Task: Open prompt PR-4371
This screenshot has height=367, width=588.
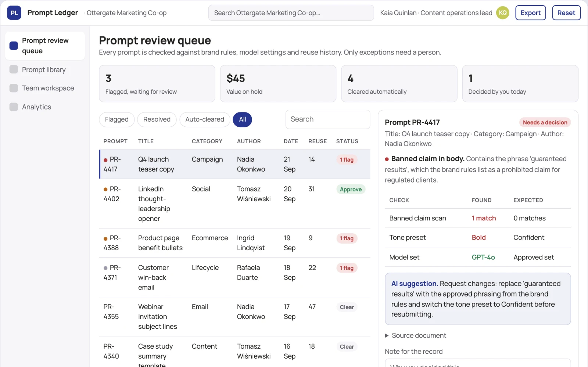Action: [x=235, y=277]
